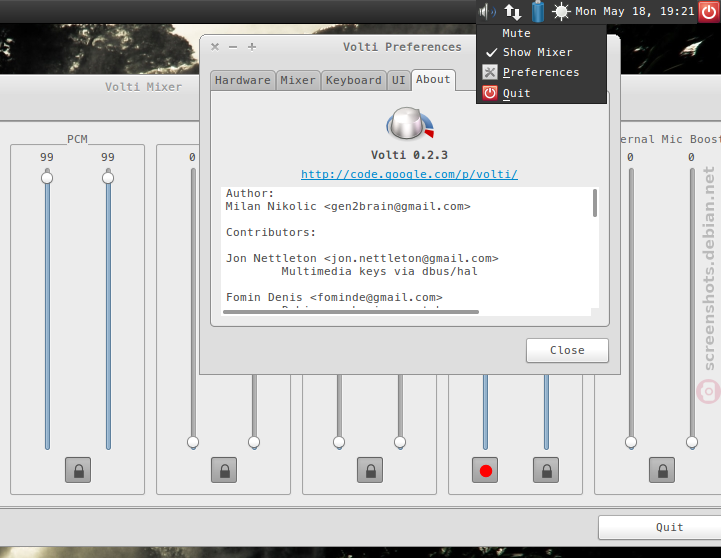
Task: Open the code.google.com/p/volti link
Action: (409, 174)
